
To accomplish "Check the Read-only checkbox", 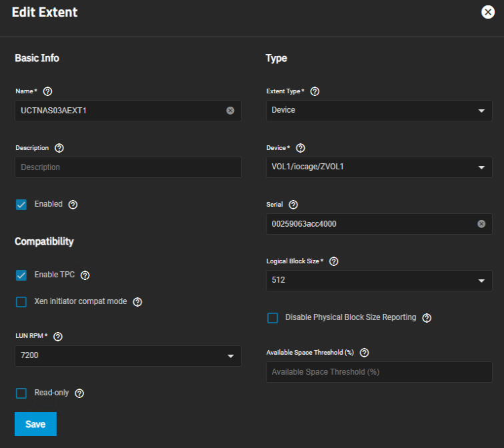I will coord(21,393).
